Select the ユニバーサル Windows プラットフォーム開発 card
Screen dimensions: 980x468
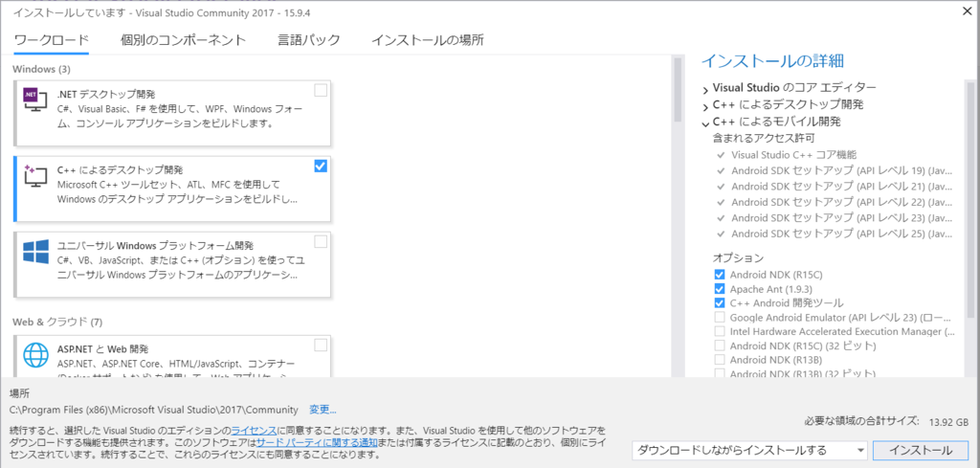[x=172, y=264]
